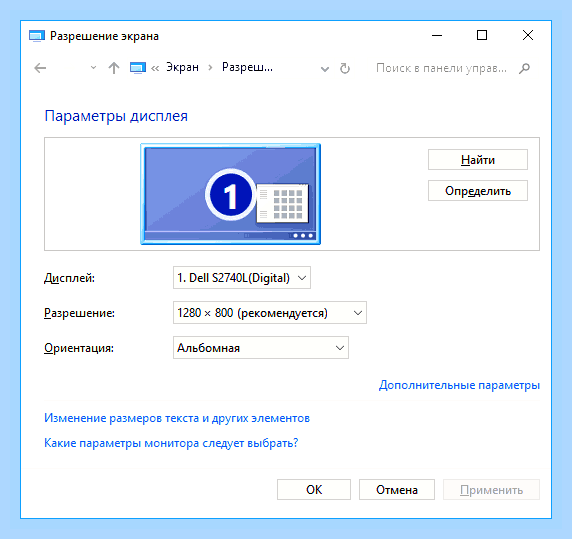Select the monitor 1 thumbnail
Viewport: 572px width, 539px height.
pyautogui.click(x=231, y=194)
